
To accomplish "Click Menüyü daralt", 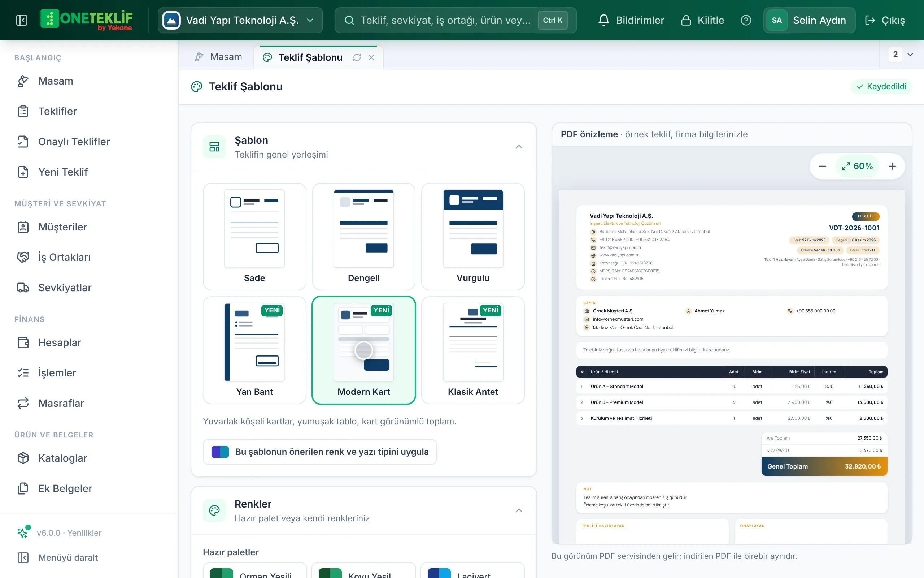I will click(x=90, y=558).
